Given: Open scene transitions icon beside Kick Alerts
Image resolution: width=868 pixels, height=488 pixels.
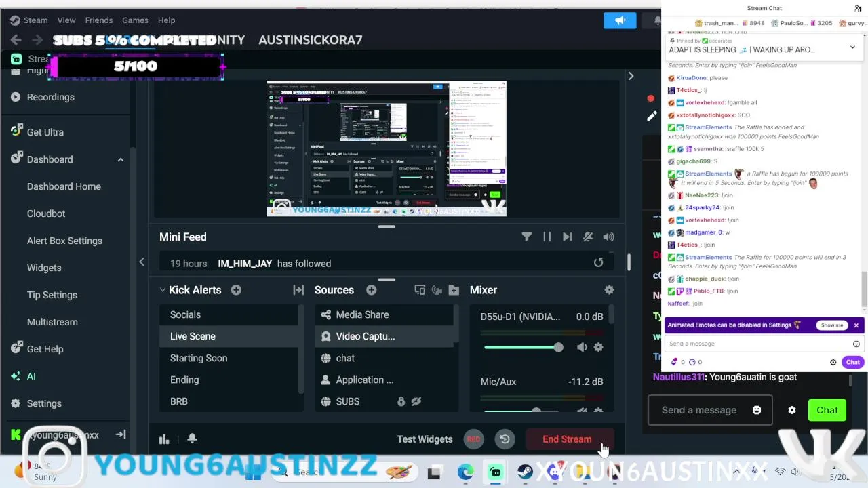Looking at the screenshot, I should click(x=298, y=290).
